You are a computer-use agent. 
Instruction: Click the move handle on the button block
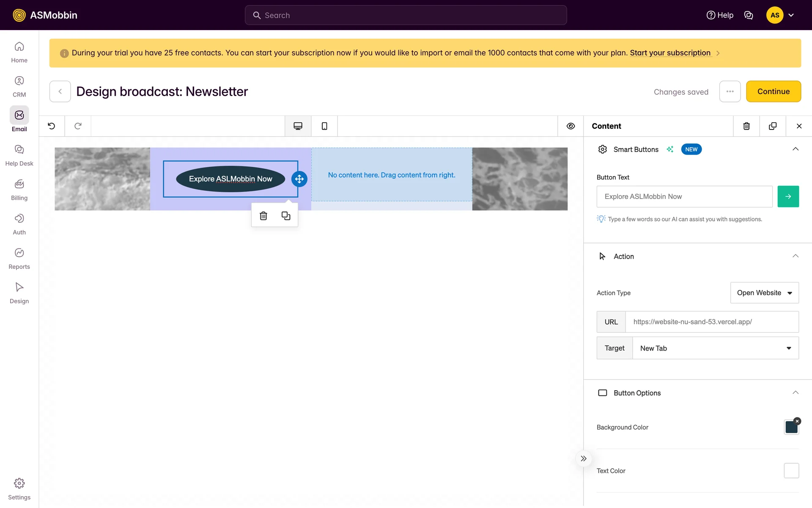point(299,179)
